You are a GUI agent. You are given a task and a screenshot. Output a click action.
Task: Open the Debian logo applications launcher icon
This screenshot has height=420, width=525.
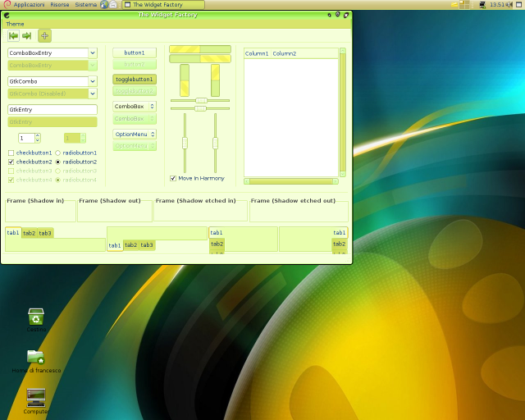coord(7,4)
